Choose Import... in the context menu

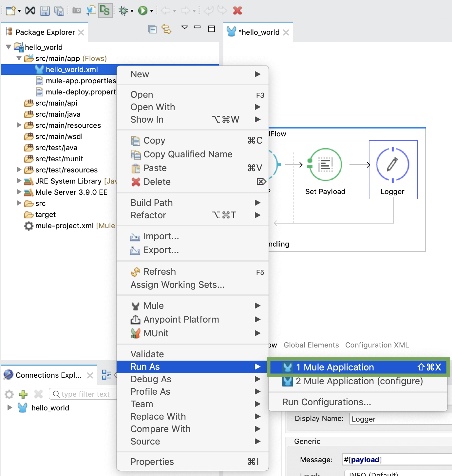coord(193,236)
